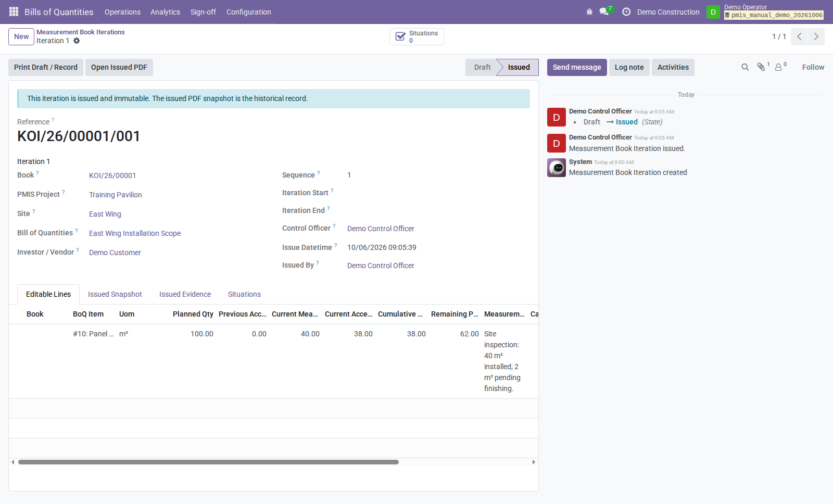This screenshot has height=504, width=833.
Task: Click Demo Control Officer avatar on Issued message
Action: click(557, 143)
